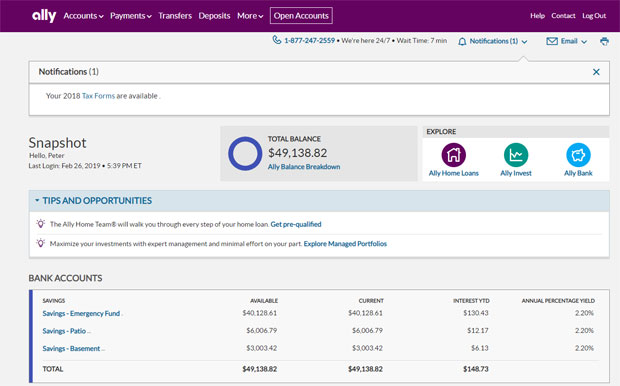Viewport: 620px width, 386px height.
Task: Open the Payments dropdown menu
Action: [x=131, y=16]
